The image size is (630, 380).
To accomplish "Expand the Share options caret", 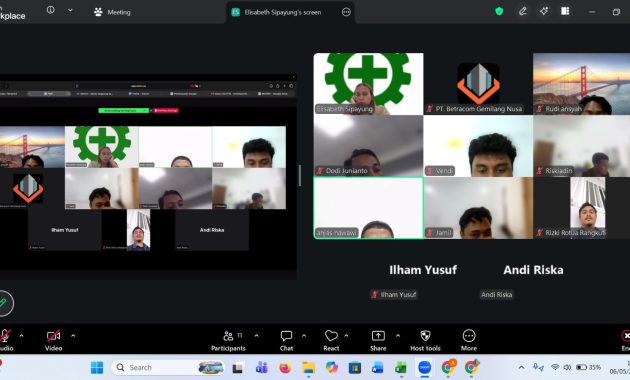I will 398,335.
